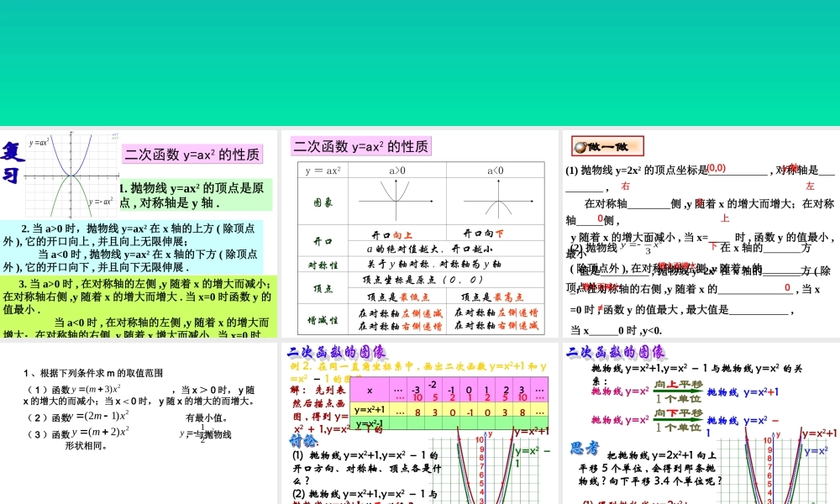Click the a>0 column header

tap(397, 171)
